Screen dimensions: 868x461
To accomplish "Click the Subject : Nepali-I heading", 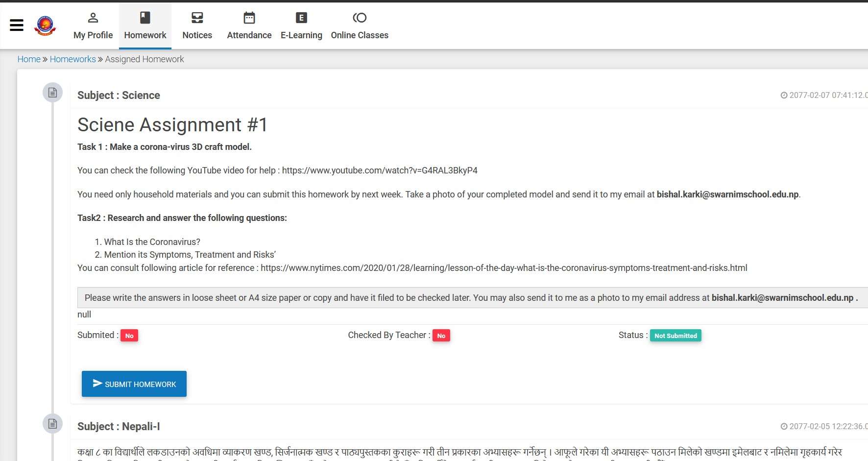I will click(119, 427).
